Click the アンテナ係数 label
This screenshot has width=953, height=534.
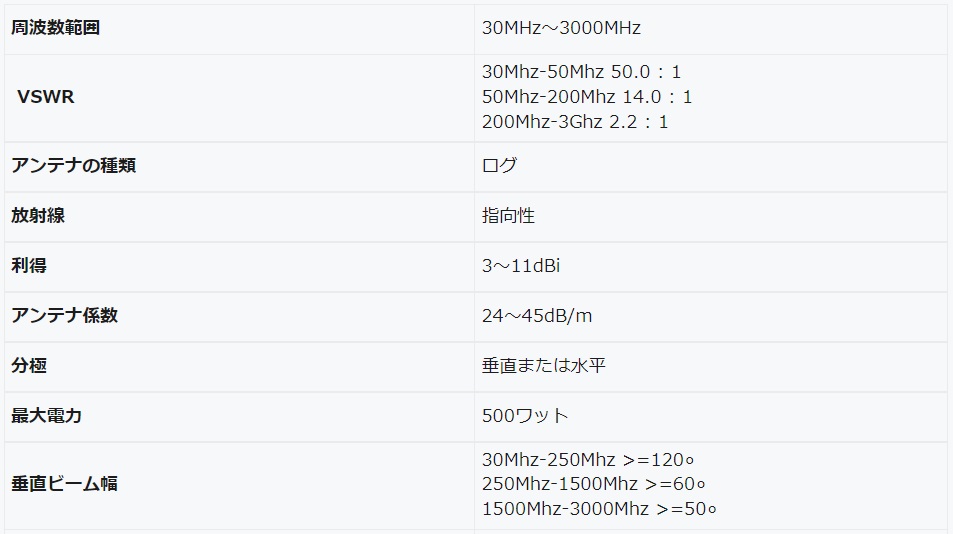(x=64, y=315)
